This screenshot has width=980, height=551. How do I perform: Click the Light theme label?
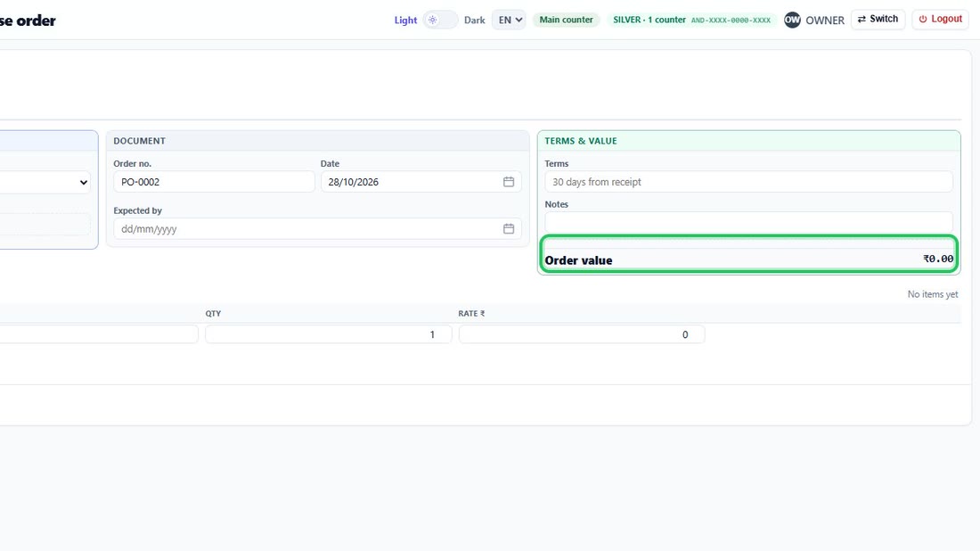tap(405, 20)
